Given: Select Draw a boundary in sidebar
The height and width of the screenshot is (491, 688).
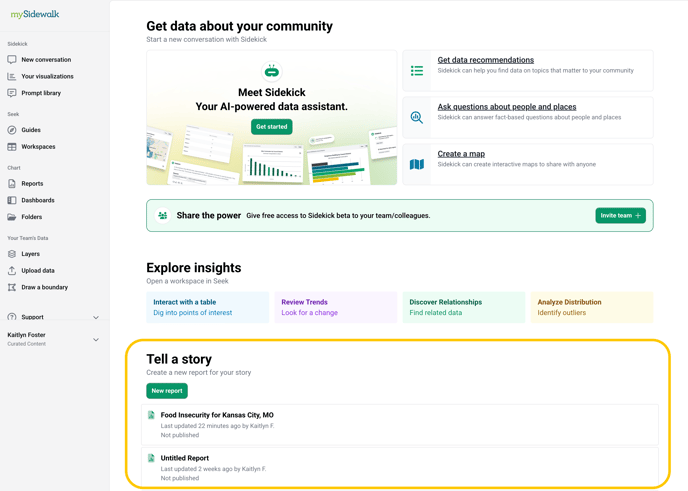Looking at the screenshot, I should [44, 287].
